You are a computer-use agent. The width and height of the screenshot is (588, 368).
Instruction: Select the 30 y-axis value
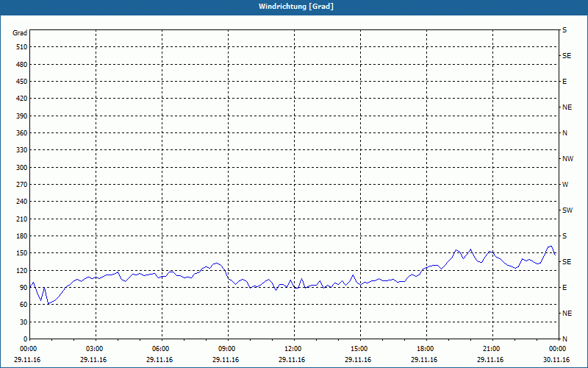point(24,322)
